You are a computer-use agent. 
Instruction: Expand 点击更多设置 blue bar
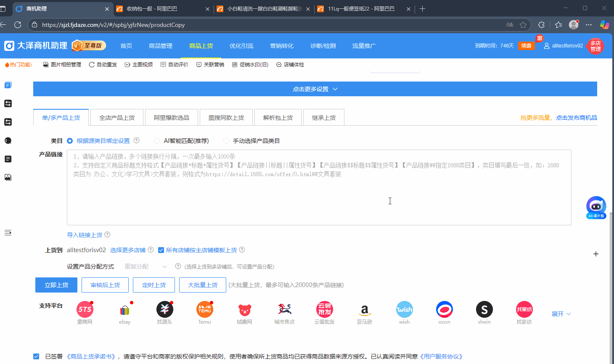[315, 89]
